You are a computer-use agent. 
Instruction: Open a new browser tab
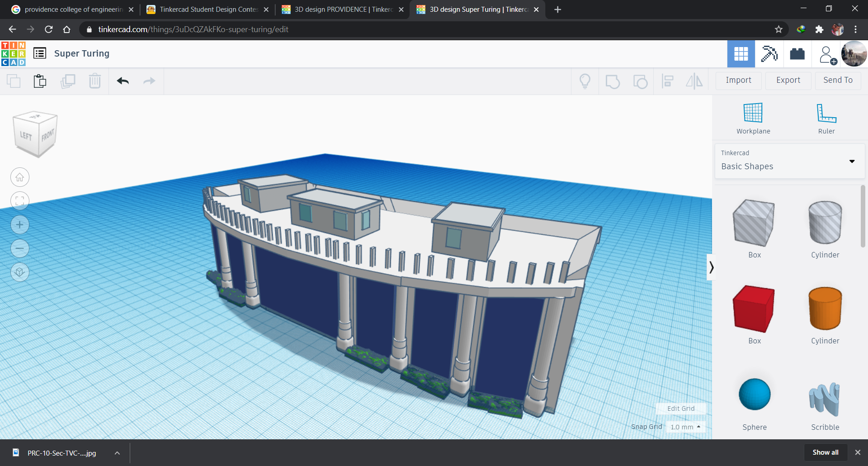pos(558,10)
